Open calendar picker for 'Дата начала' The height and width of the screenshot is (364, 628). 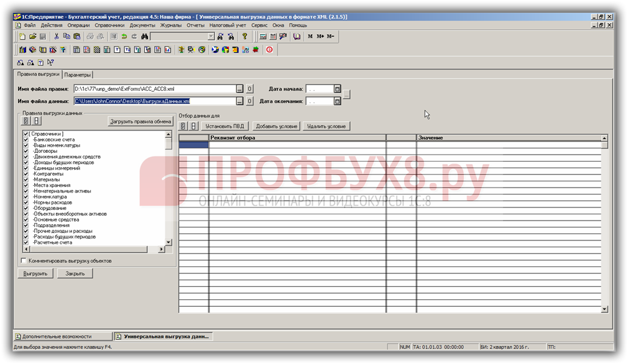[337, 89]
